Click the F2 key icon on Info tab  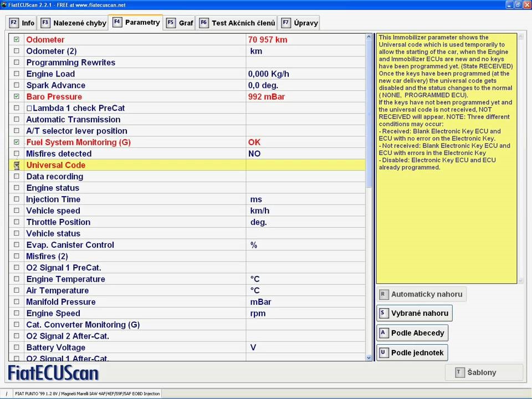[14, 23]
